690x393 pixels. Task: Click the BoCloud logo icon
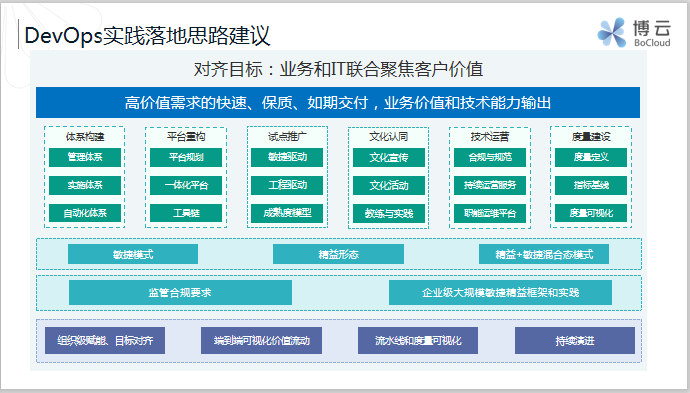(612, 32)
